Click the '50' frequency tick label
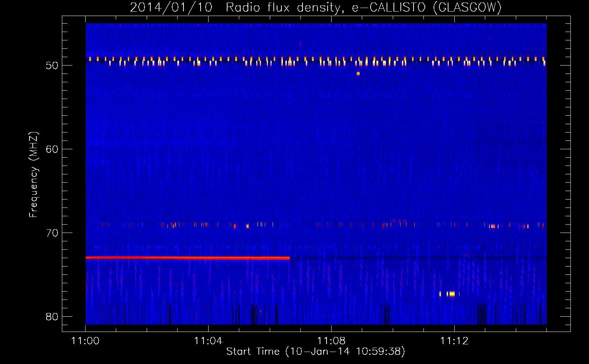 click(52, 66)
